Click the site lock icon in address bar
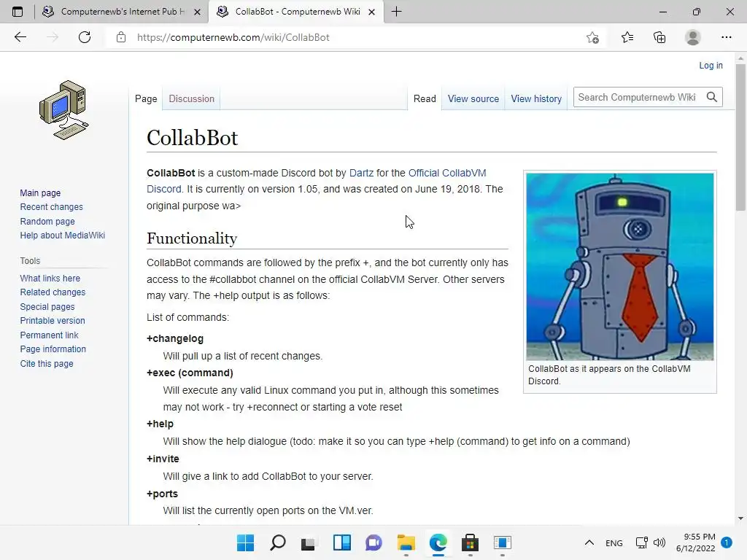Screen dimensions: 747x560 pos(121,37)
